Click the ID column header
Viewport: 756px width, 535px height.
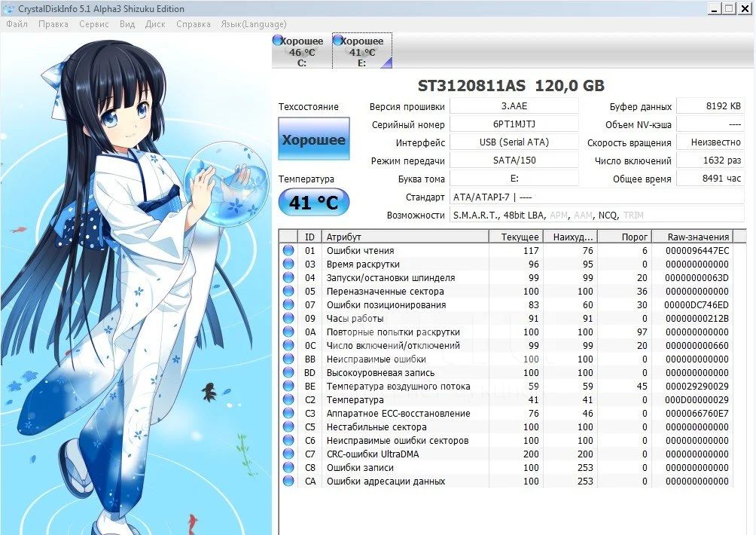click(x=309, y=237)
